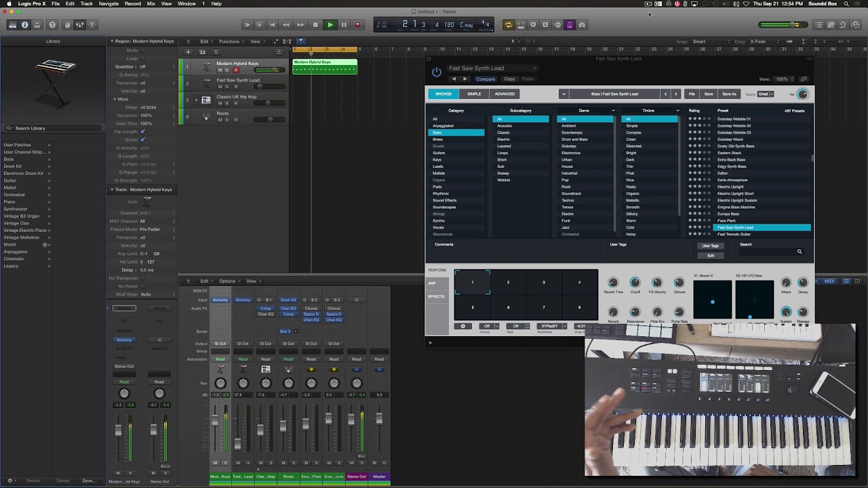
Task: Click the Modern Hybrid Keys track volume slider
Action: click(x=269, y=70)
